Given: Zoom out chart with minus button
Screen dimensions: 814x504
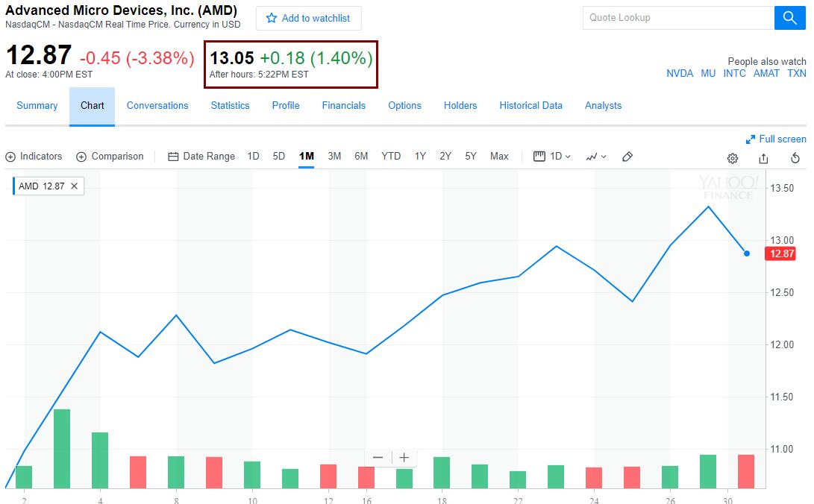Looking at the screenshot, I should (x=378, y=458).
